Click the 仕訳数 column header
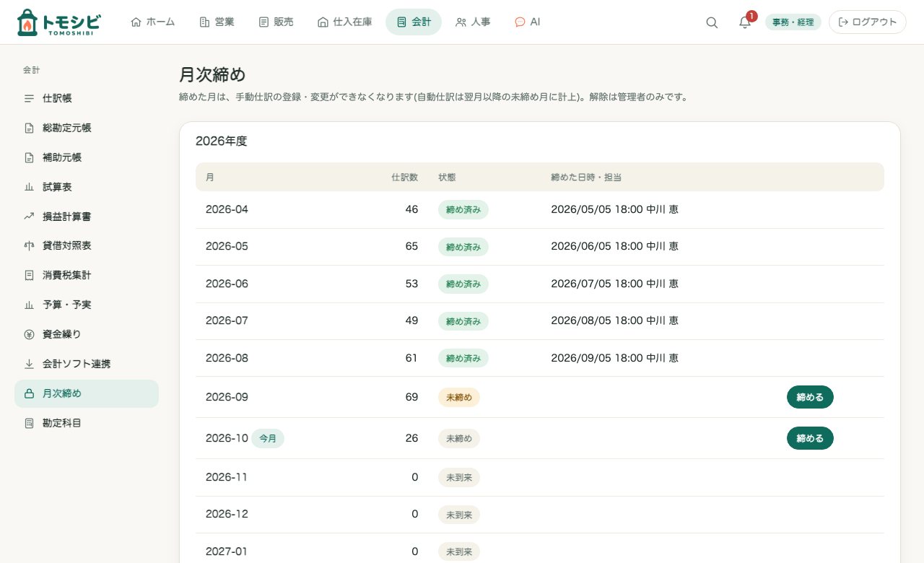This screenshot has width=924, height=563. [x=404, y=177]
